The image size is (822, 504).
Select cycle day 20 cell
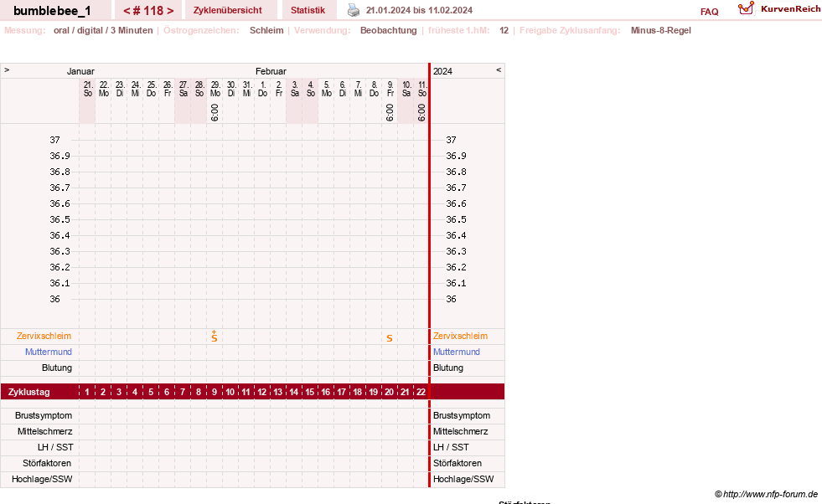pos(390,392)
